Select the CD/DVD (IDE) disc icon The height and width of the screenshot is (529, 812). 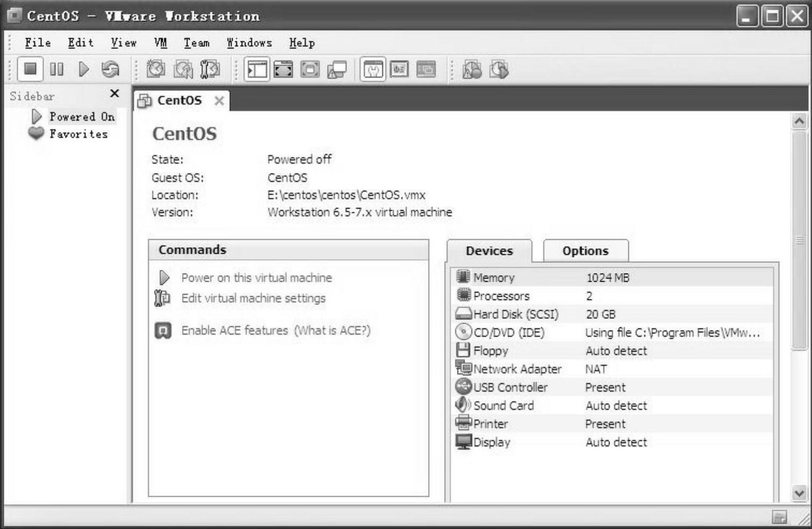[463, 332]
